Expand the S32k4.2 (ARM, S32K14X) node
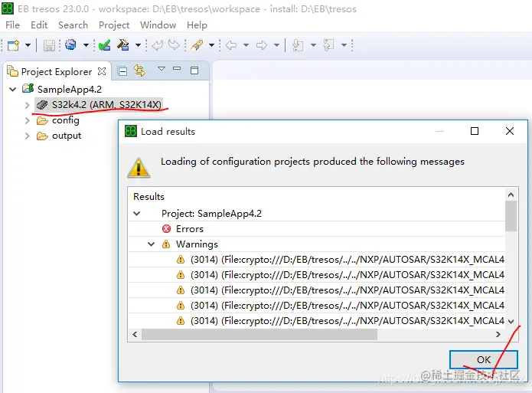This screenshot has width=532, height=393. pos(27,105)
